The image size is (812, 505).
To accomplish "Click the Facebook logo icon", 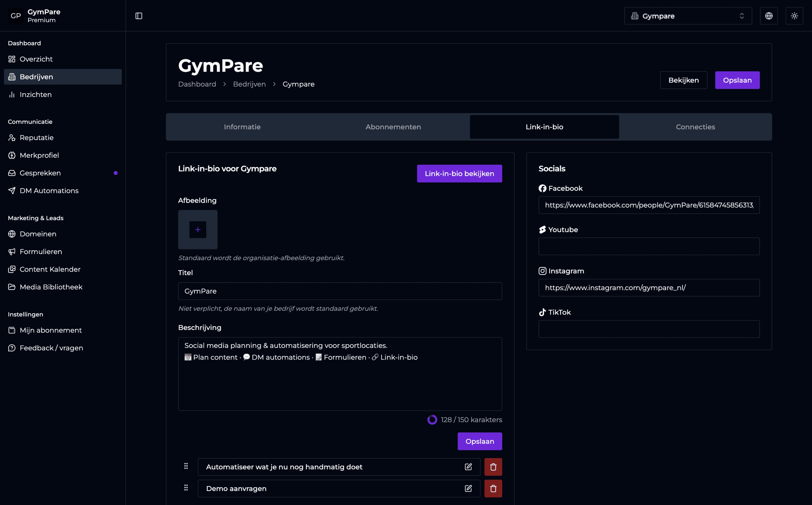I will click(x=542, y=188).
